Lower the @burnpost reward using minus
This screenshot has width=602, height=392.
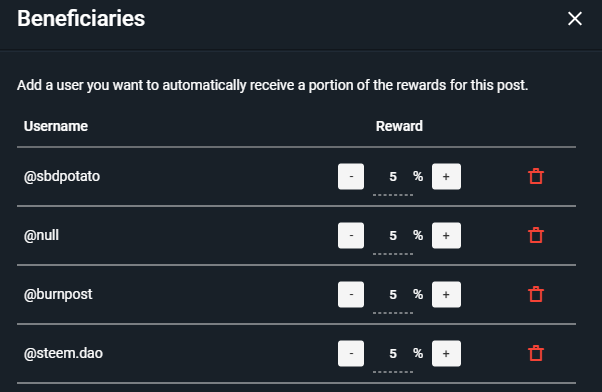[x=351, y=294]
